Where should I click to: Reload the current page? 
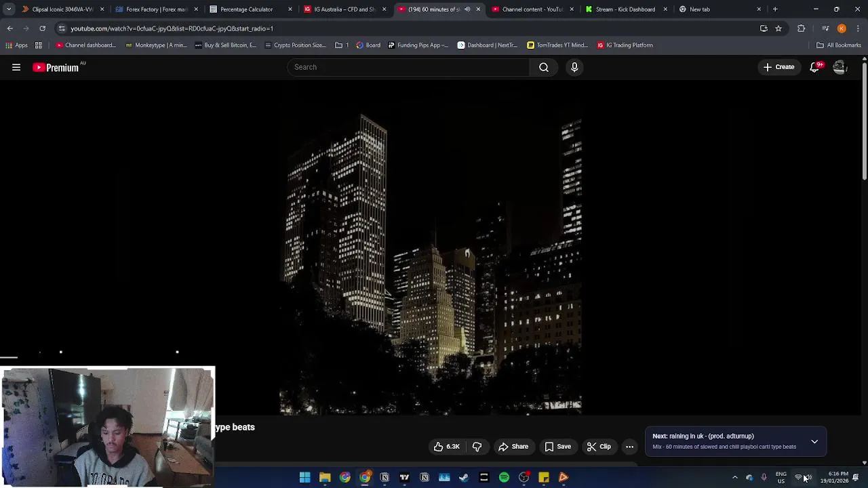42,28
